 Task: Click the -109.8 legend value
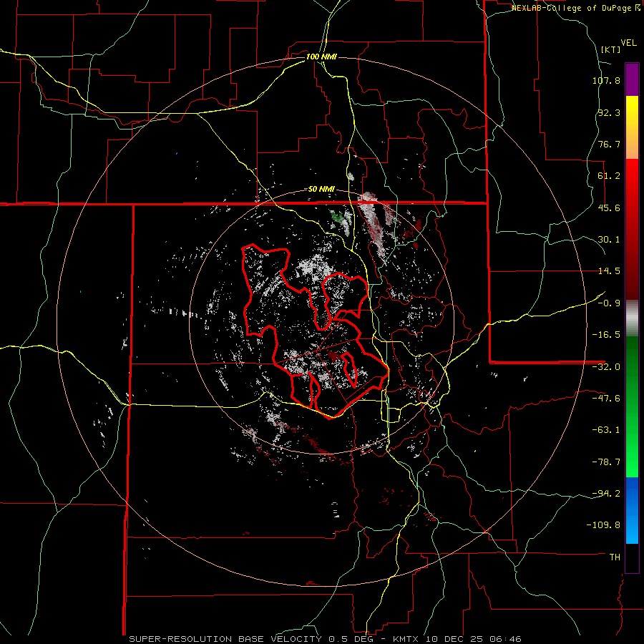tap(603, 525)
